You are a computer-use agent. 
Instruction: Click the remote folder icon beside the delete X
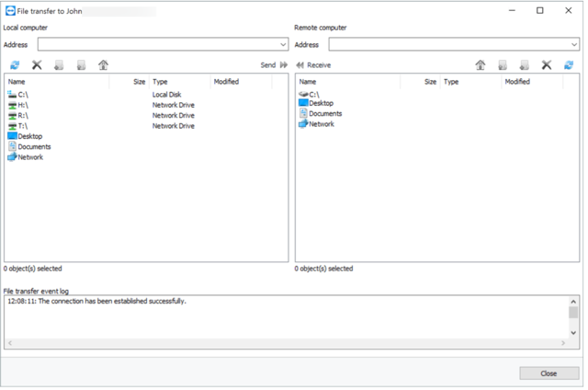click(525, 65)
